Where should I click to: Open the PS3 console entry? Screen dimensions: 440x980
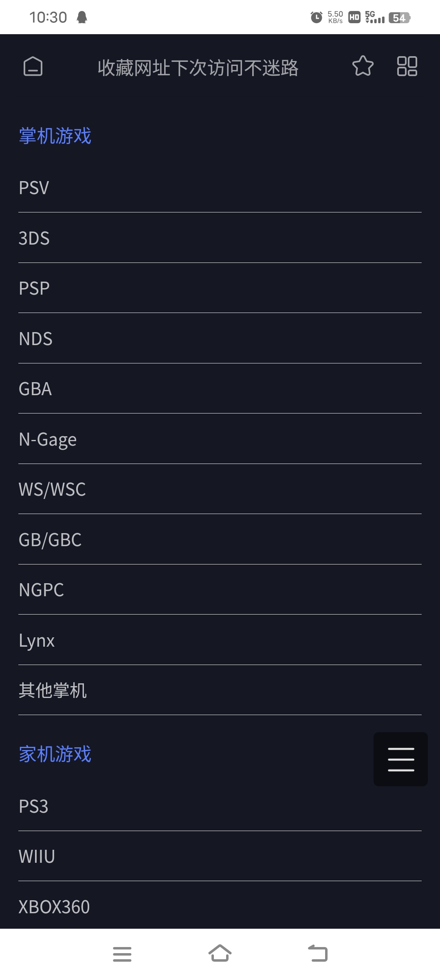click(220, 806)
